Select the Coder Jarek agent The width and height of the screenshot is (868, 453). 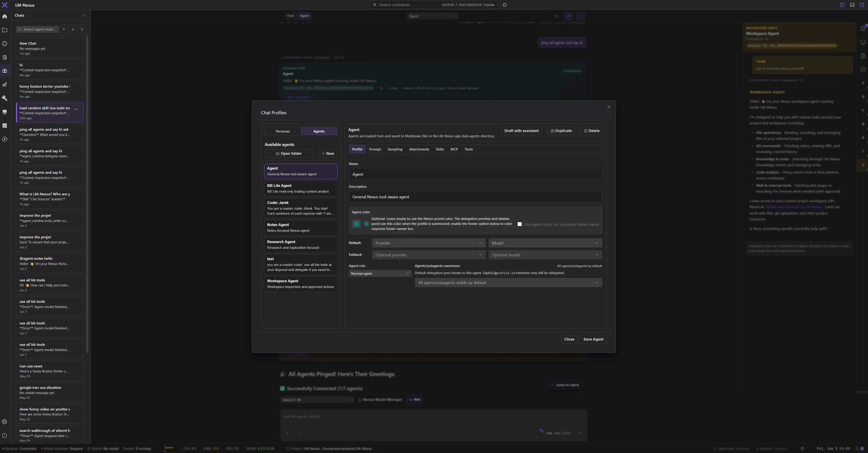pos(301,208)
